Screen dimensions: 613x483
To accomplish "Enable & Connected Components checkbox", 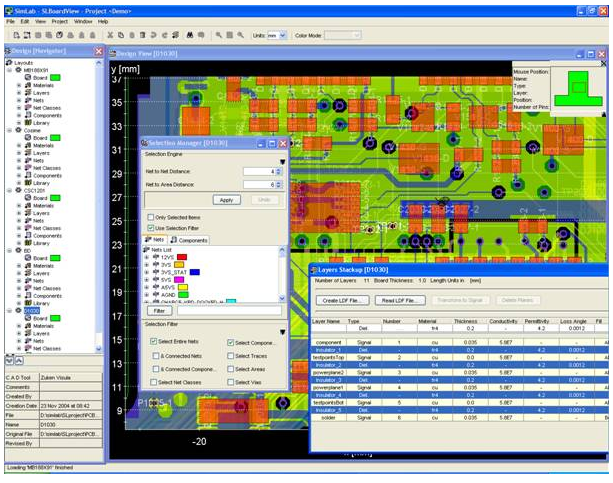I will (156, 369).
